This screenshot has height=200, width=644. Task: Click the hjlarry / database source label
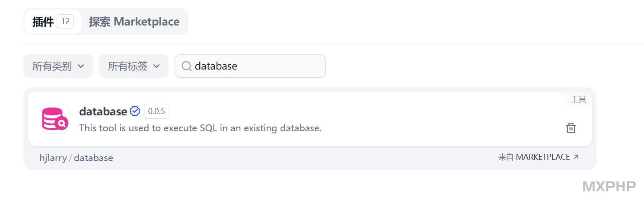76,158
